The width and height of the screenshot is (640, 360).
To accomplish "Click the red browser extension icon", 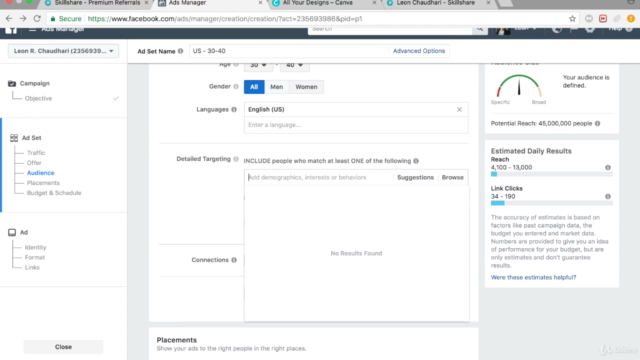I will 603,19.
